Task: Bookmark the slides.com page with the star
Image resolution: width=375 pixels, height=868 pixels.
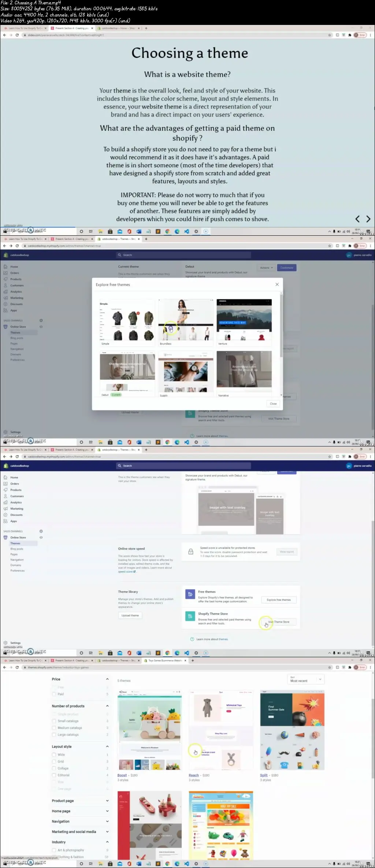Action: (x=330, y=35)
